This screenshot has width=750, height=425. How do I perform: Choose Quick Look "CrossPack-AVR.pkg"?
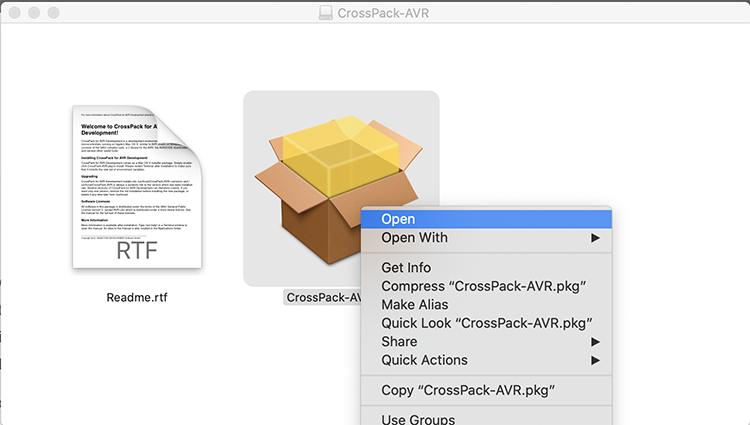pos(486,323)
